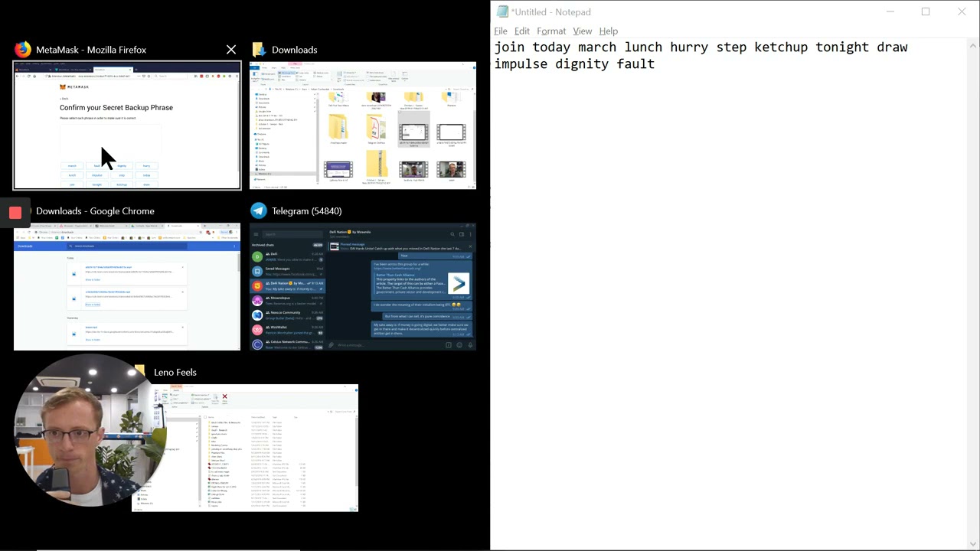Click the "Downloads - Google Chrome" title label
Viewport: 980px width, 551px height.
click(x=95, y=211)
